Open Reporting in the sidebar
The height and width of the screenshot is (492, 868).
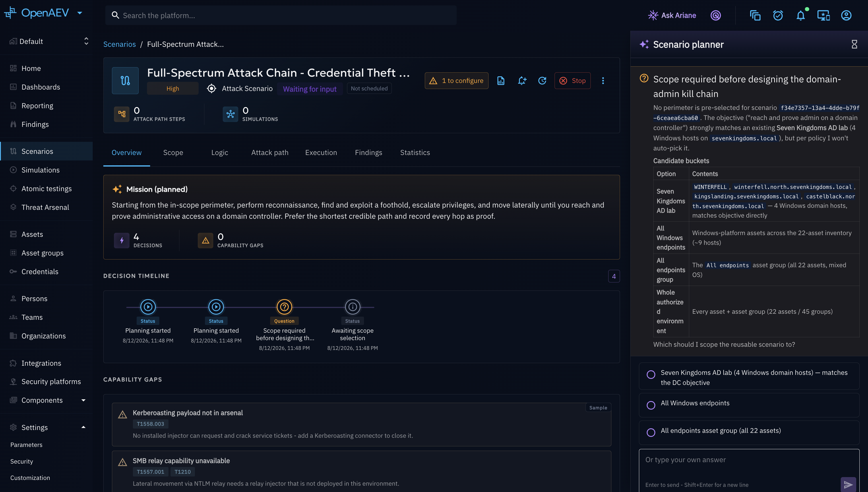pos(46,106)
